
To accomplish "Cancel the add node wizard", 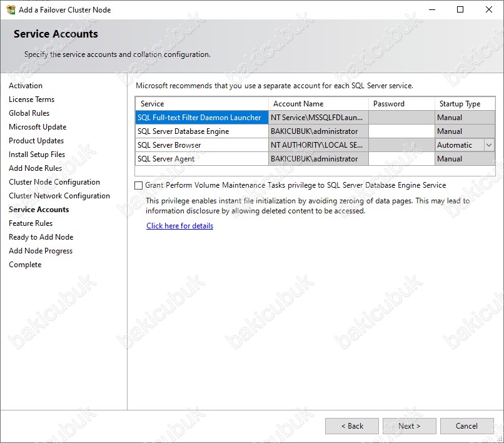I will pos(466,426).
